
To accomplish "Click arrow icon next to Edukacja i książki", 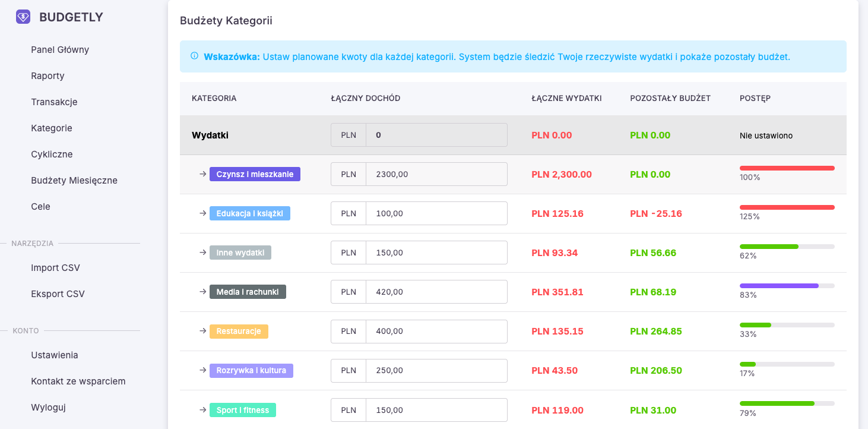I will coord(202,213).
